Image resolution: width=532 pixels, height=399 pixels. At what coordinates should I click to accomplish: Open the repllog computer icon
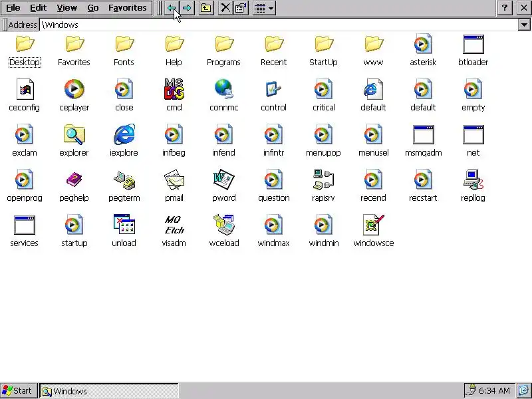(473, 180)
